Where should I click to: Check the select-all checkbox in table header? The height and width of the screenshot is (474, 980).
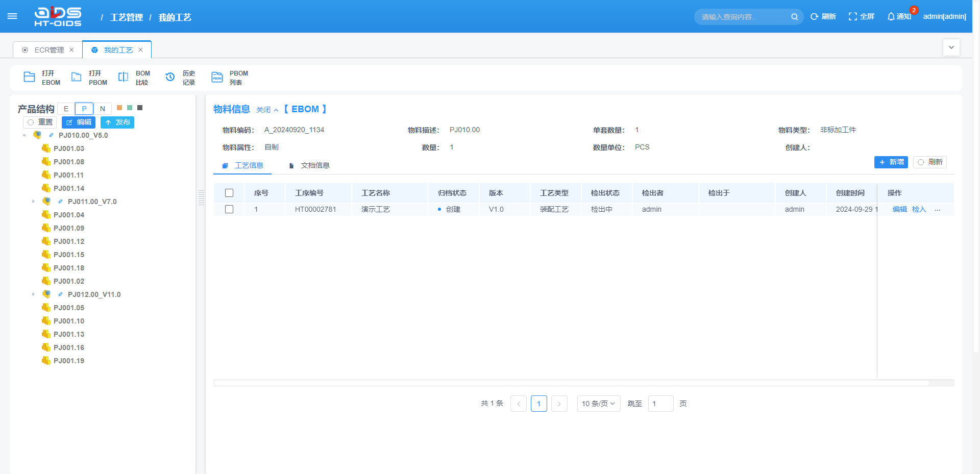[229, 193]
